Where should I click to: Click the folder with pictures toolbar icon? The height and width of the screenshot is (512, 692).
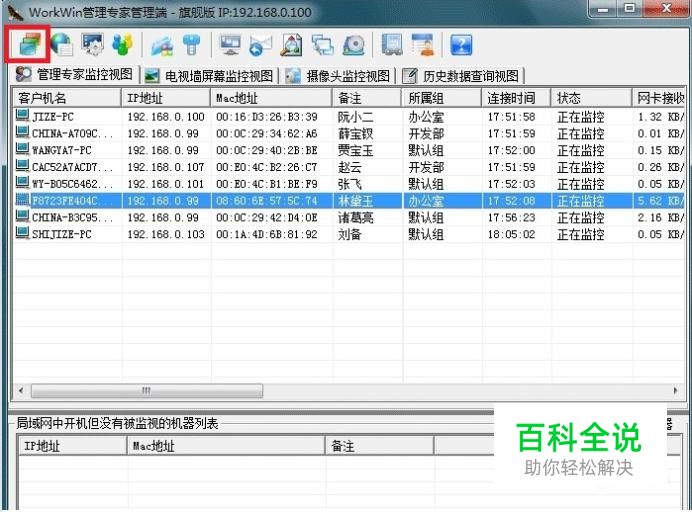point(162,45)
